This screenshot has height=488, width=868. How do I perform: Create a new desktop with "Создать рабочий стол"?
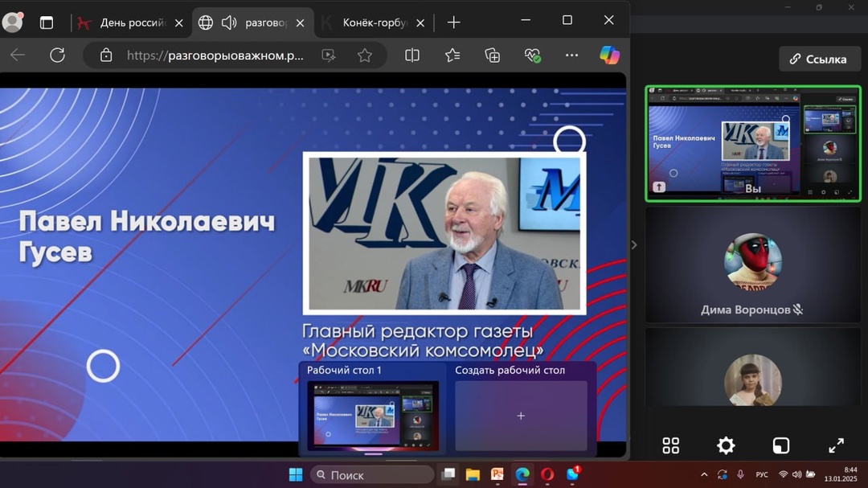521,416
